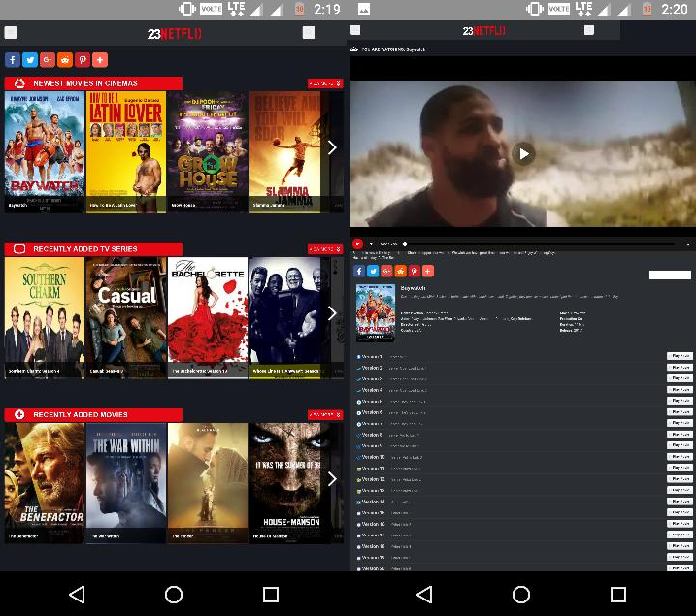Share Baywatch on Twitter below the player
Viewport: 698px width, 616px height.
coord(373,271)
